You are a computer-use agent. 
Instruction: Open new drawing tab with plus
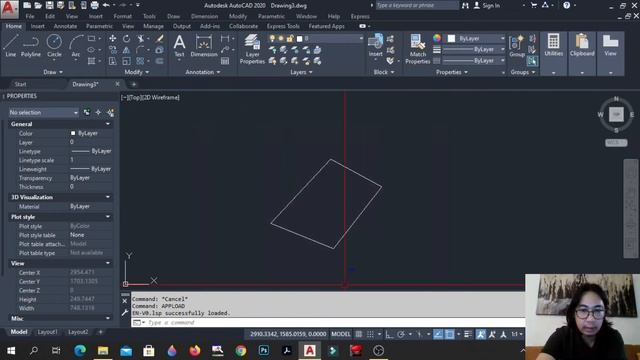coord(133,84)
